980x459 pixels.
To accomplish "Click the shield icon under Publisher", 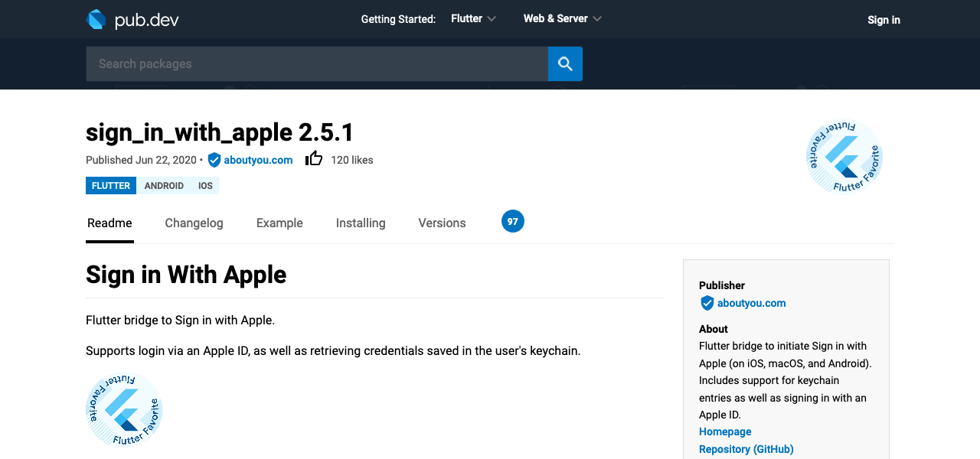I will tap(706, 303).
